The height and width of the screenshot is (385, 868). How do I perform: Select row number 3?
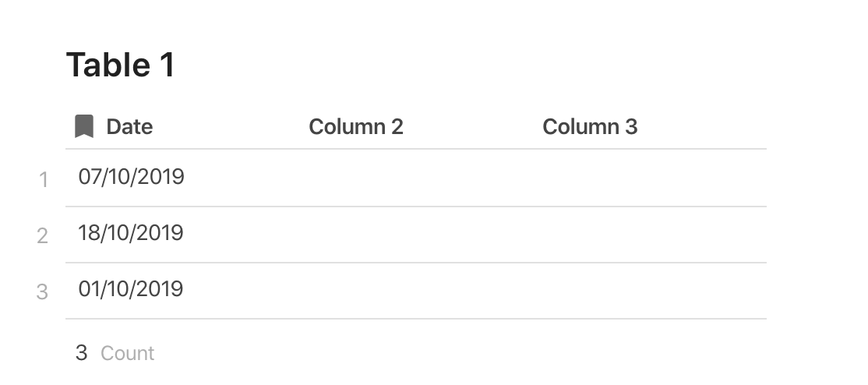pos(43,292)
